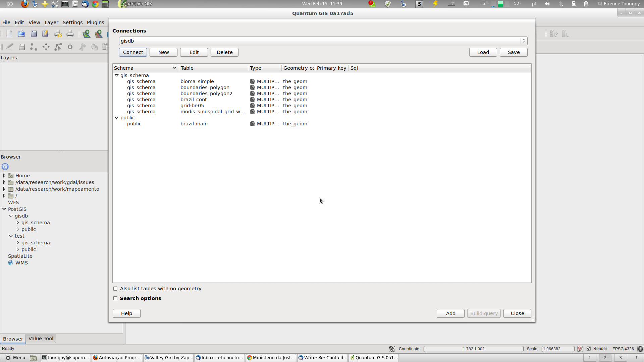
Task: Click the Save Project floppy icon
Action: [x=34, y=34]
